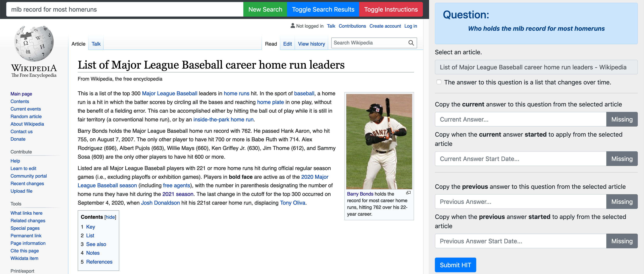This screenshot has width=644, height=274.
Task: Mark Previous Answer as Missing
Action: (x=622, y=202)
